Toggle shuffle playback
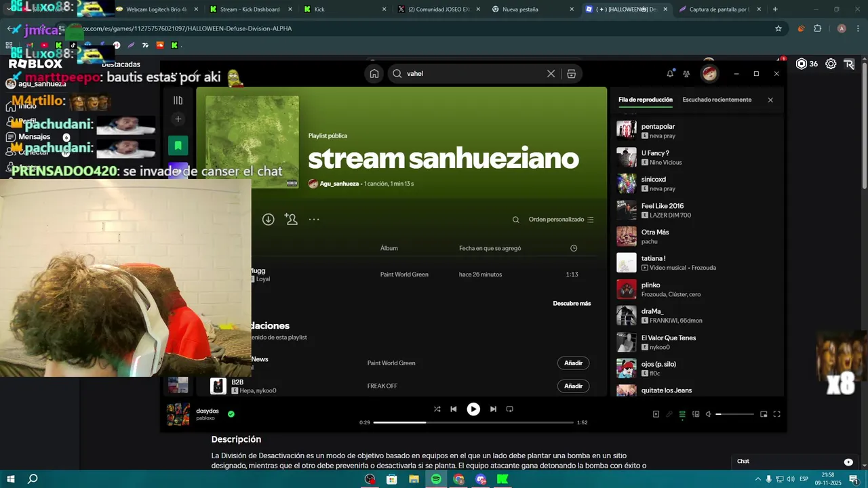The height and width of the screenshot is (488, 868). [x=437, y=409]
